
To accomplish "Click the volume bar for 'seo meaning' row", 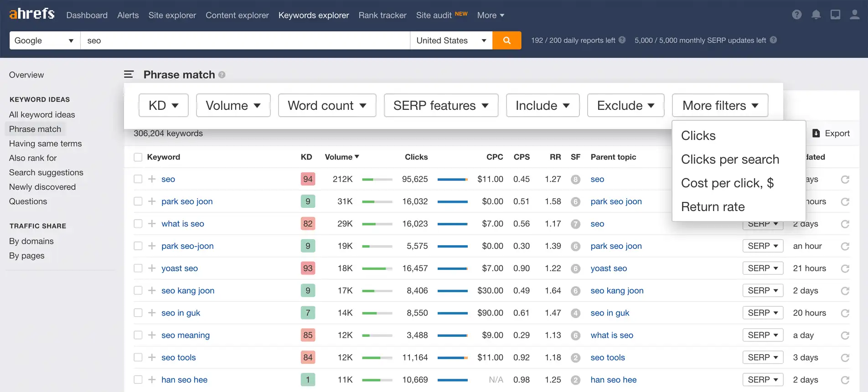I will [x=377, y=335].
